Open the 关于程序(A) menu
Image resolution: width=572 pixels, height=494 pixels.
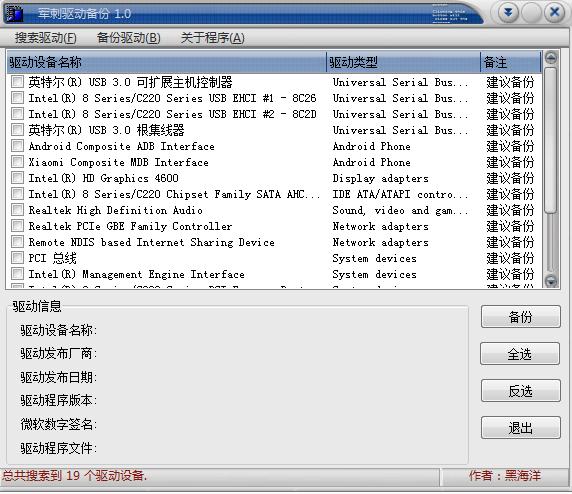tap(213, 38)
